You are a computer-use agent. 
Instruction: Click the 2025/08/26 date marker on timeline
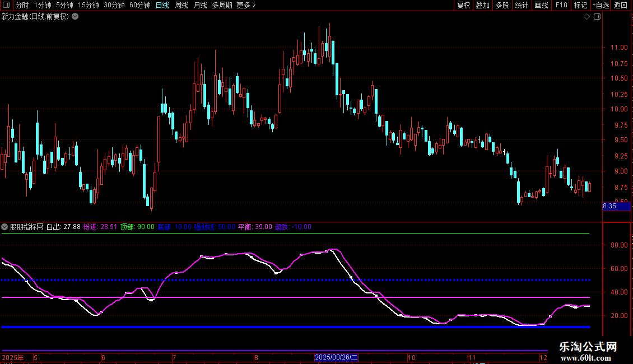click(336, 357)
